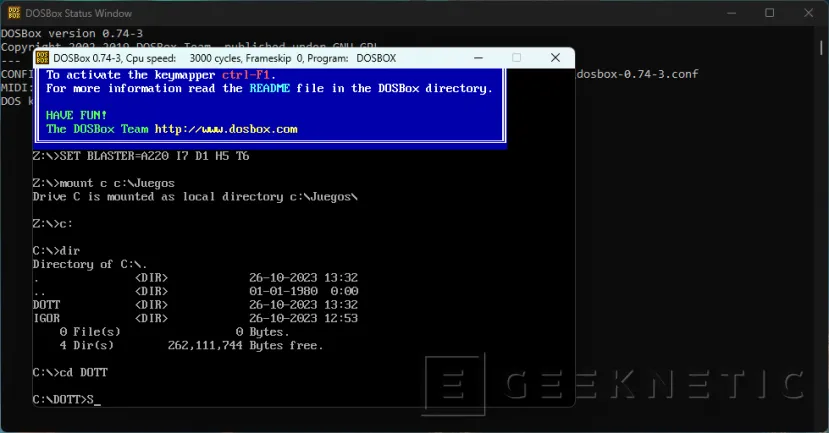Click 'Drive C is mounted as local directory' line
The image size is (829, 433).
click(x=195, y=197)
